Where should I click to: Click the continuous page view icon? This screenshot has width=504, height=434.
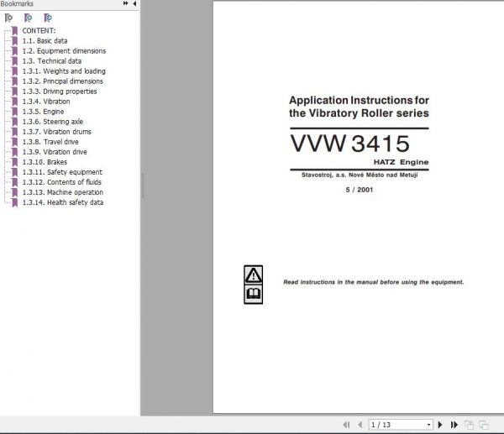click(484, 425)
